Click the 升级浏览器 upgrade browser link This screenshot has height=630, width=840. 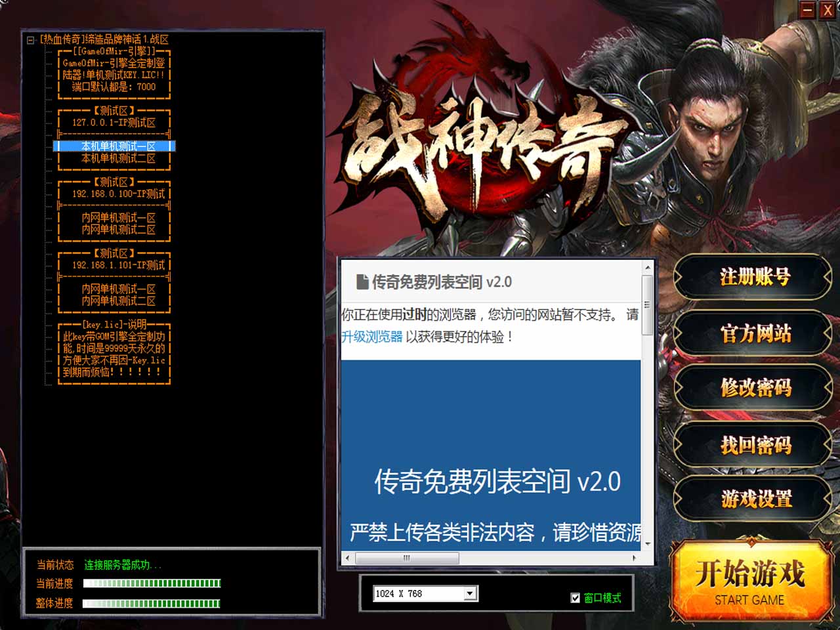click(371, 337)
